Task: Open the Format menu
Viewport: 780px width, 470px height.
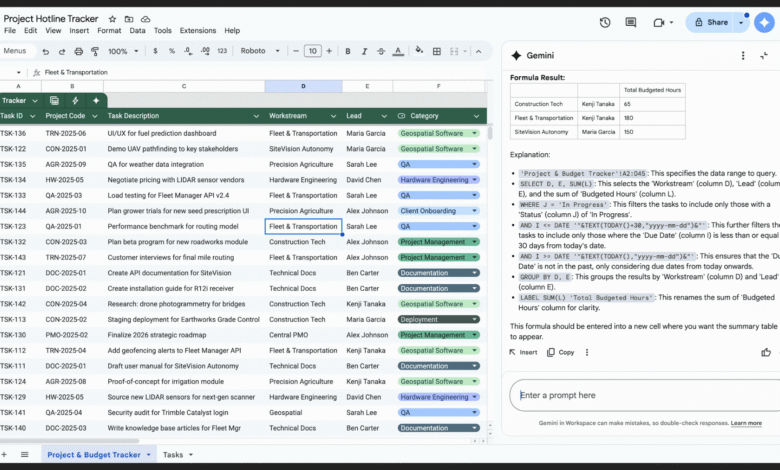Action: click(x=109, y=30)
